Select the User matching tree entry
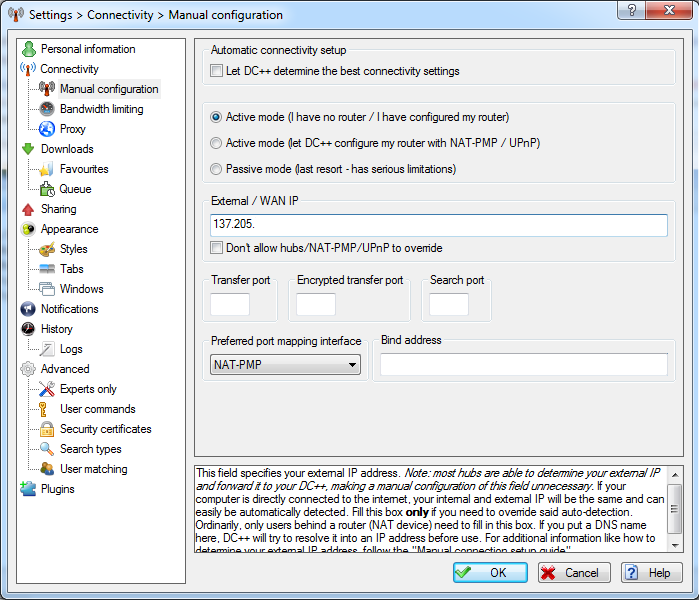699x600 pixels. (x=94, y=469)
